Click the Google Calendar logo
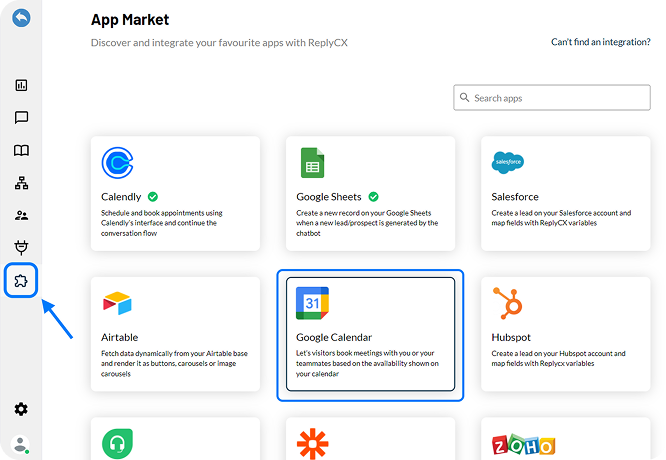Viewport: 666px width, 460px height. (x=312, y=303)
